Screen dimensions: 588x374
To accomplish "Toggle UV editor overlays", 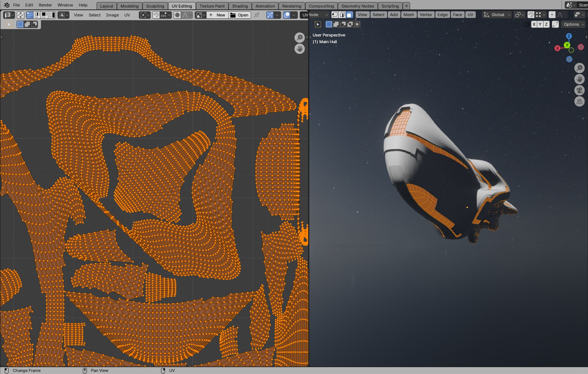I will [x=286, y=15].
